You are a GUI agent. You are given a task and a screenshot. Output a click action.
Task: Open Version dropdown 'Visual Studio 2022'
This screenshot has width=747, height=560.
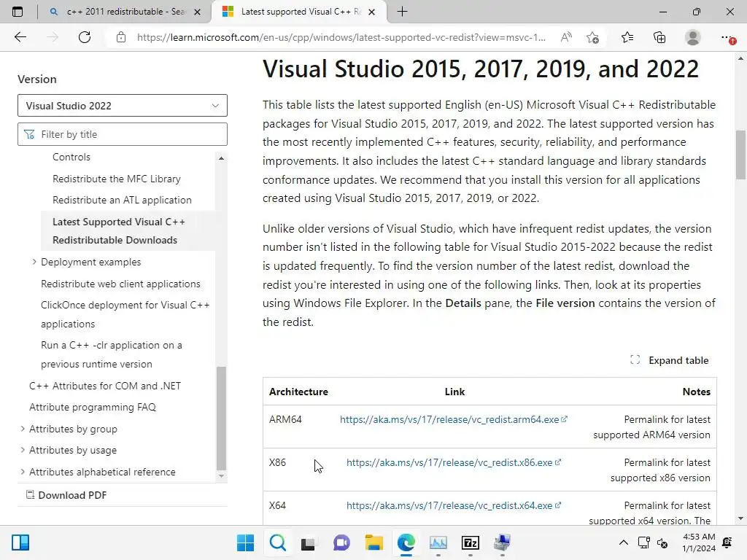(x=123, y=105)
